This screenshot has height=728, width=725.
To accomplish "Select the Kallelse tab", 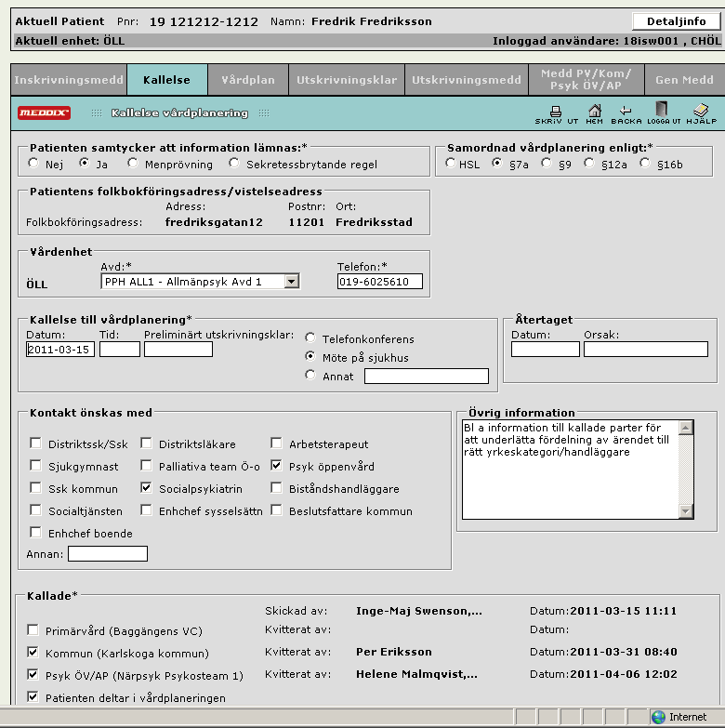I will [x=166, y=80].
